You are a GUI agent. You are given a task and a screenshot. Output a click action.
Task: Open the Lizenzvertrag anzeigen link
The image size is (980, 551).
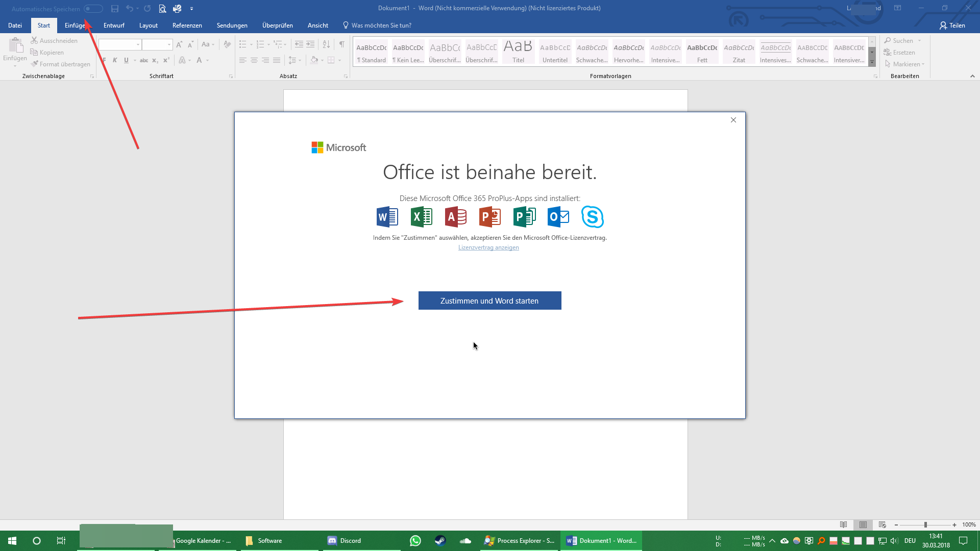click(x=488, y=247)
